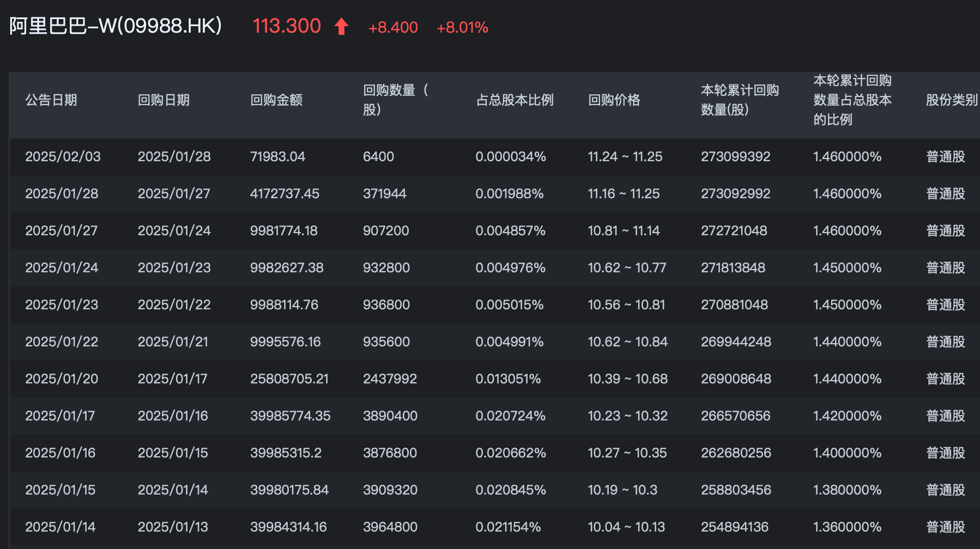Click the price change +8.400

click(x=393, y=27)
